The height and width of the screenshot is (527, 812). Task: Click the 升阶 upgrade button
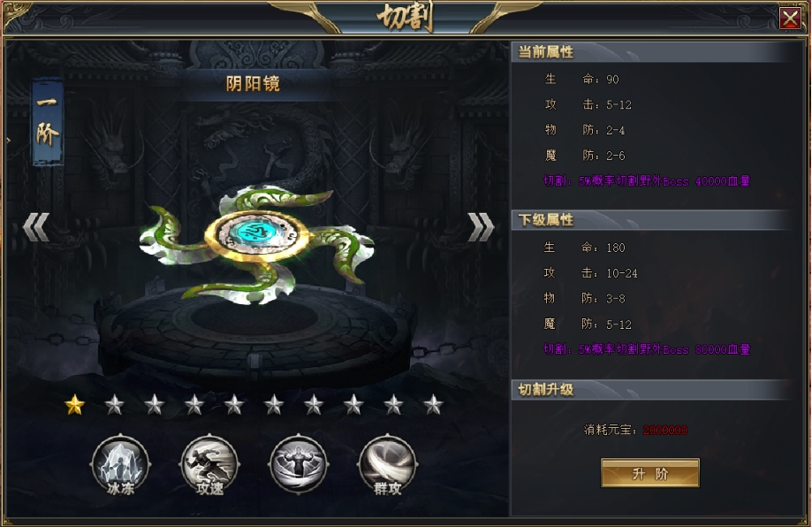pyautogui.click(x=650, y=472)
